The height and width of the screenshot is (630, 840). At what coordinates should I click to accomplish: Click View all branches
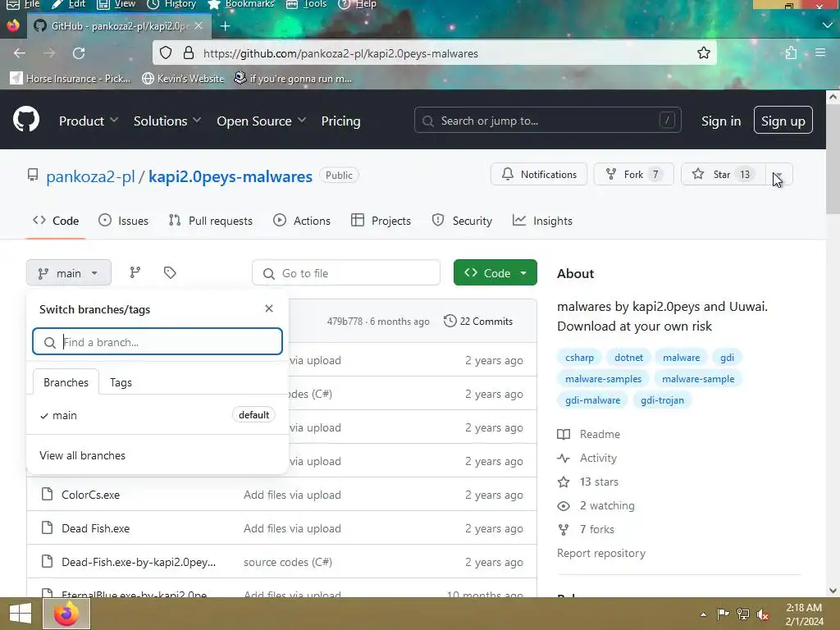(x=83, y=455)
